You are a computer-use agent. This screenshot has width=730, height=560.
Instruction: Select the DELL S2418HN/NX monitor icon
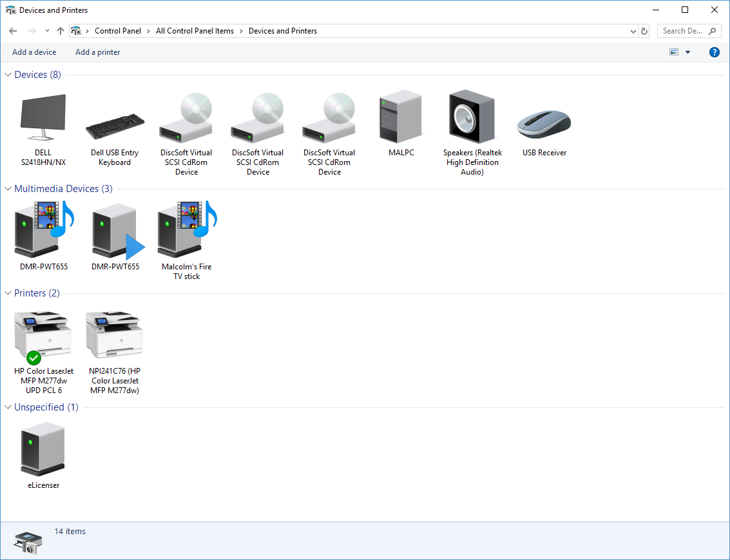point(43,117)
